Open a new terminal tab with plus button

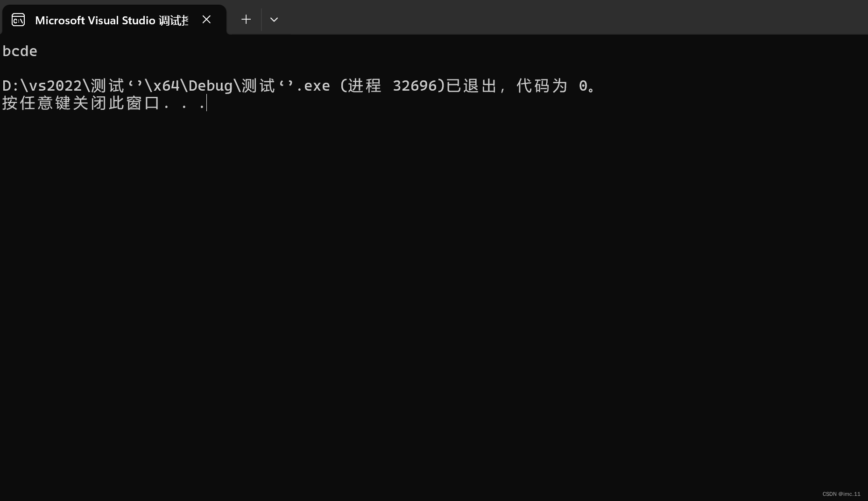[x=246, y=20]
